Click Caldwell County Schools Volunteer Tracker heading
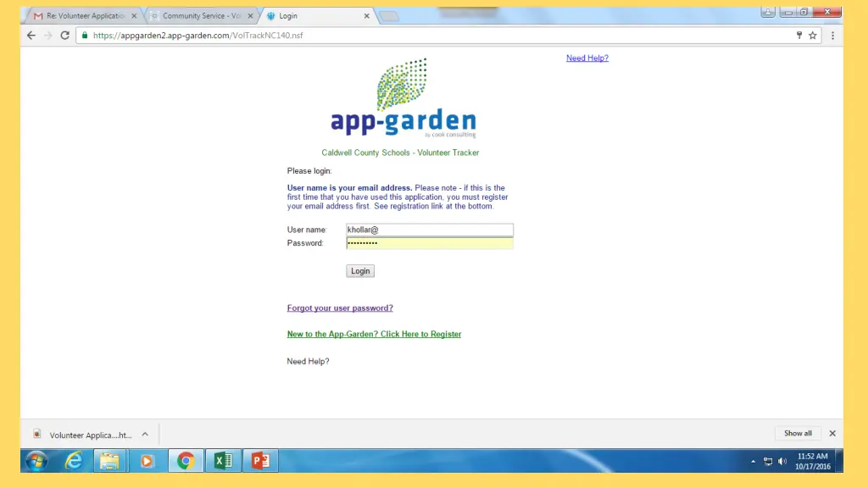This screenshot has height=488, width=868. tap(400, 152)
